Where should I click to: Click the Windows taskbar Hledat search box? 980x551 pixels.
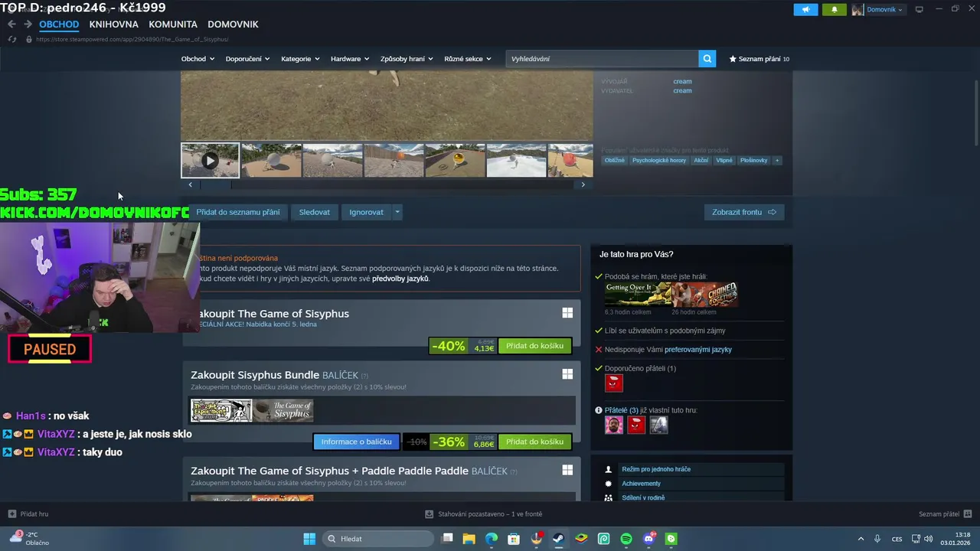click(377, 539)
